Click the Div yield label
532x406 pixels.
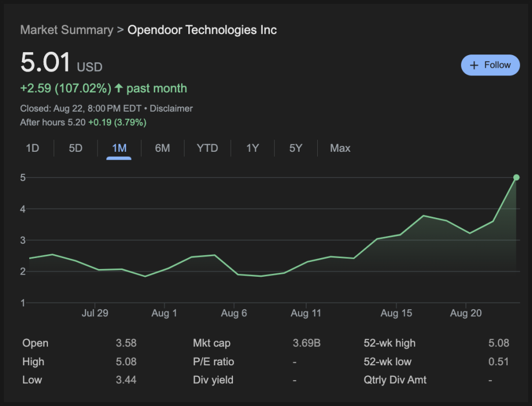coord(213,380)
